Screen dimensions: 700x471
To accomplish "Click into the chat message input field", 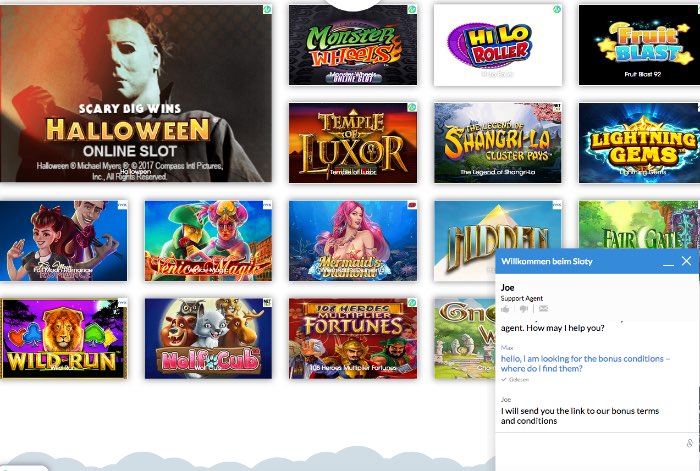I will click(590, 451).
